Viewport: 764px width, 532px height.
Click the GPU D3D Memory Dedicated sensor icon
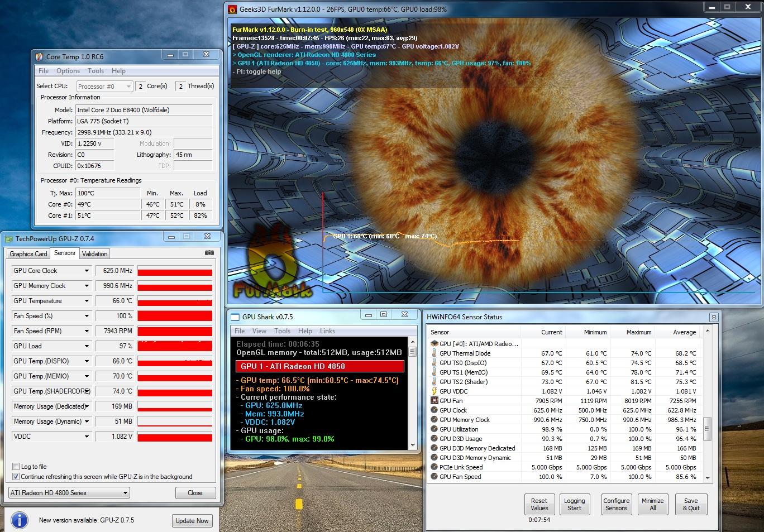(x=434, y=448)
